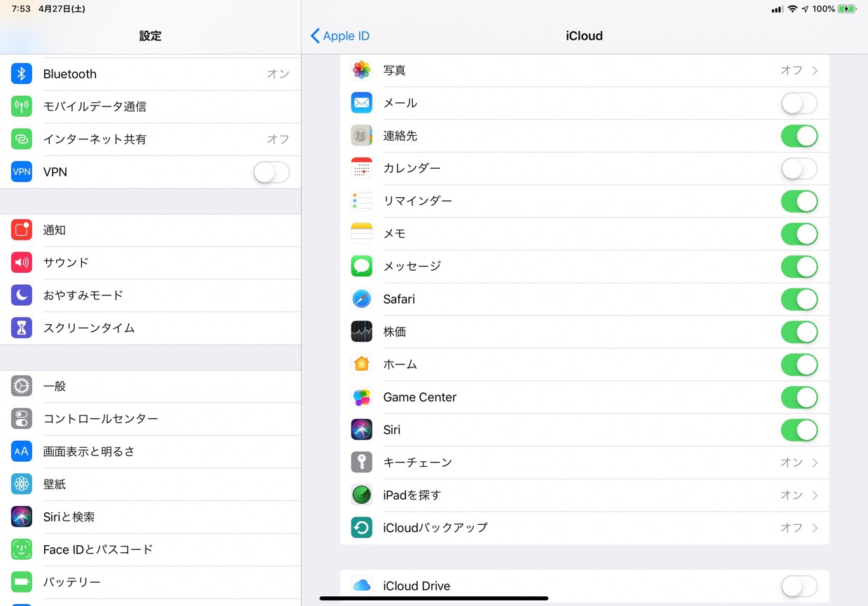The height and width of the screenshot is (606, 868).
Task: Open the 一般 settings section
Action: [x=150, y=386]
